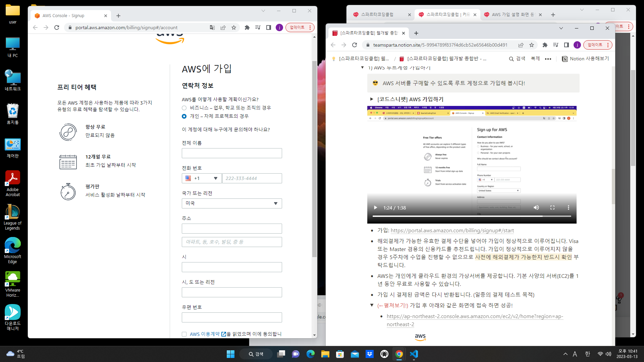Click 업데이트 button in AWS window
Image resolution: width=644 pixels, height=362 pixels.
point(297,27)
